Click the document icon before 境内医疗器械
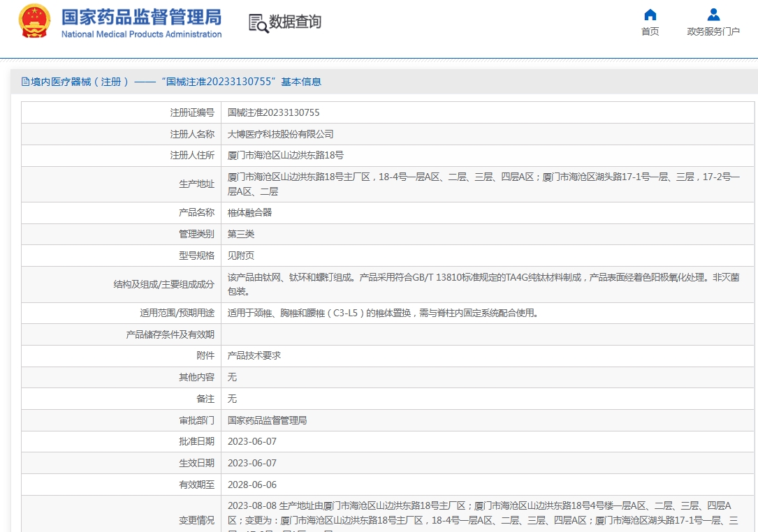 click(x=25, y=82)
